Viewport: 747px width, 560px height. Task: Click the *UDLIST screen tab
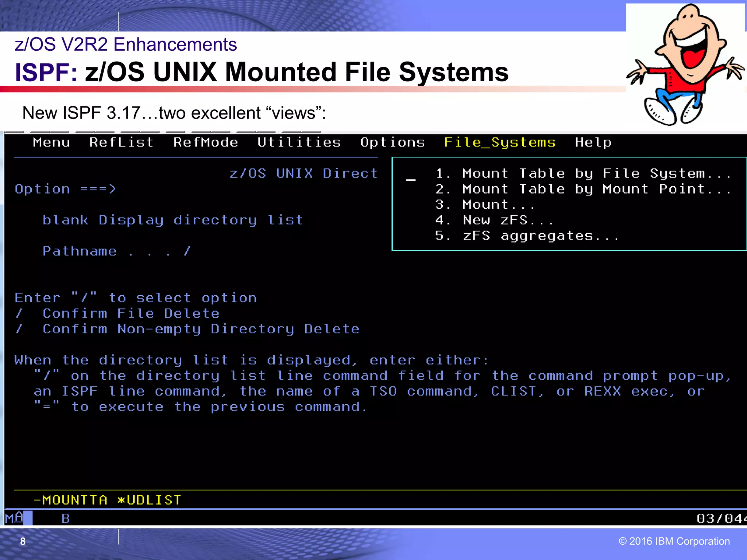[150, 500]
